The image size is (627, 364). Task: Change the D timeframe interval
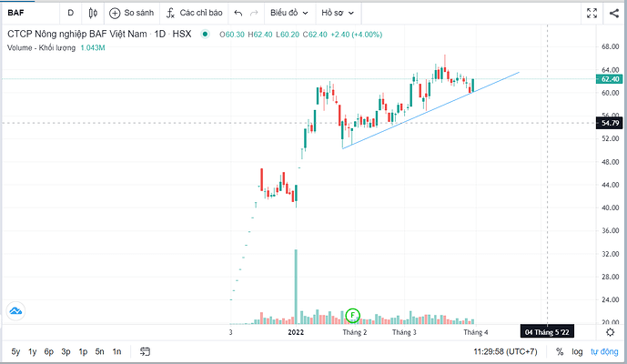click(x=70, y=13)
